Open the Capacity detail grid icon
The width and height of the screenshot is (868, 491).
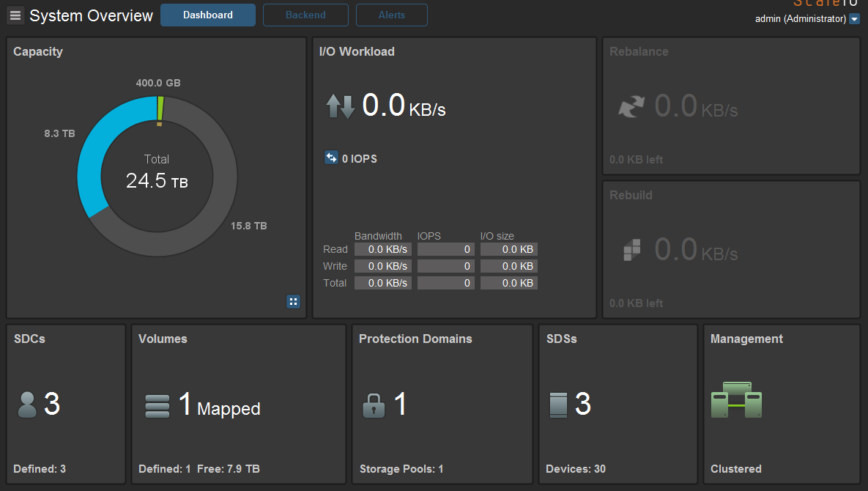click(x=293, y=301)
